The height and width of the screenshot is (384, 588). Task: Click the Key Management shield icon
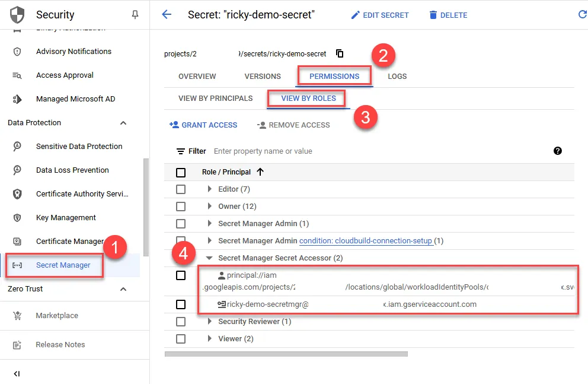[x=17, y=218]
